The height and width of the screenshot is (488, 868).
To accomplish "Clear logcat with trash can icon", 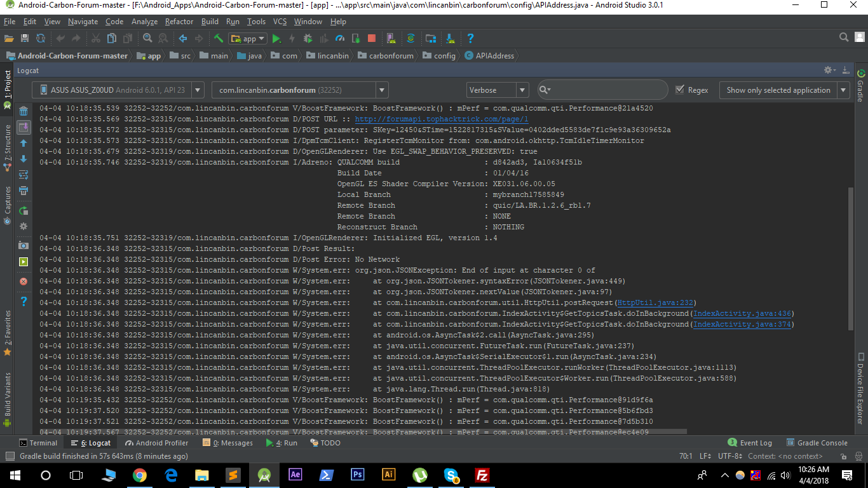I will click(24, 111).
